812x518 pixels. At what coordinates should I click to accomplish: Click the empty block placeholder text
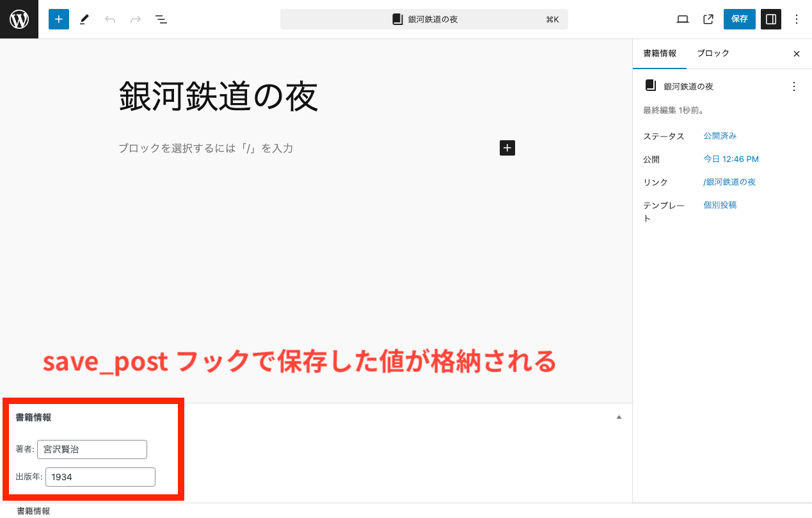(205, 149)
